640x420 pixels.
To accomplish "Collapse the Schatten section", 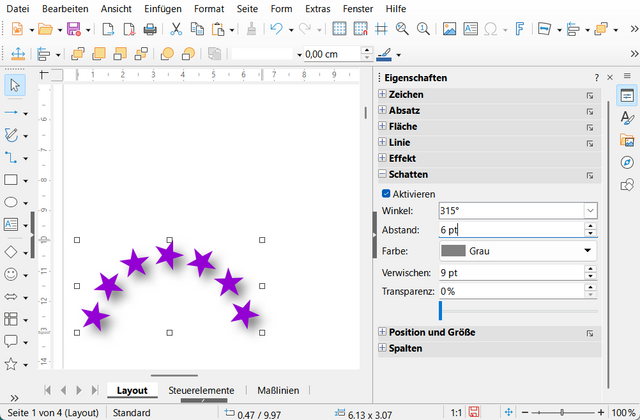I will point(383,175).
